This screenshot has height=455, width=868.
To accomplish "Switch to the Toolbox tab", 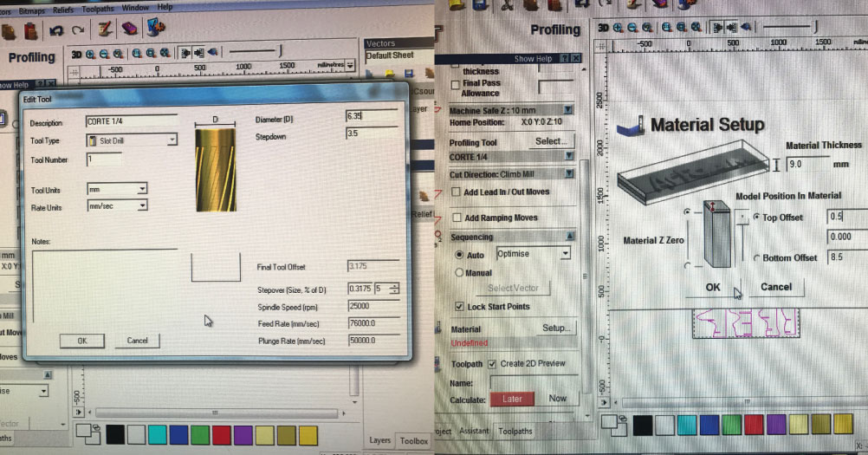I will click(x=414, y=441).
